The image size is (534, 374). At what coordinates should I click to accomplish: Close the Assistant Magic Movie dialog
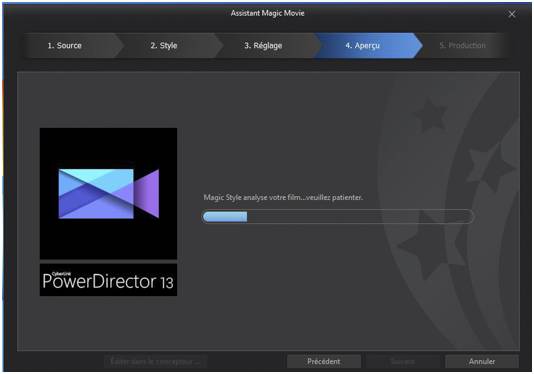tap(512, 14)
